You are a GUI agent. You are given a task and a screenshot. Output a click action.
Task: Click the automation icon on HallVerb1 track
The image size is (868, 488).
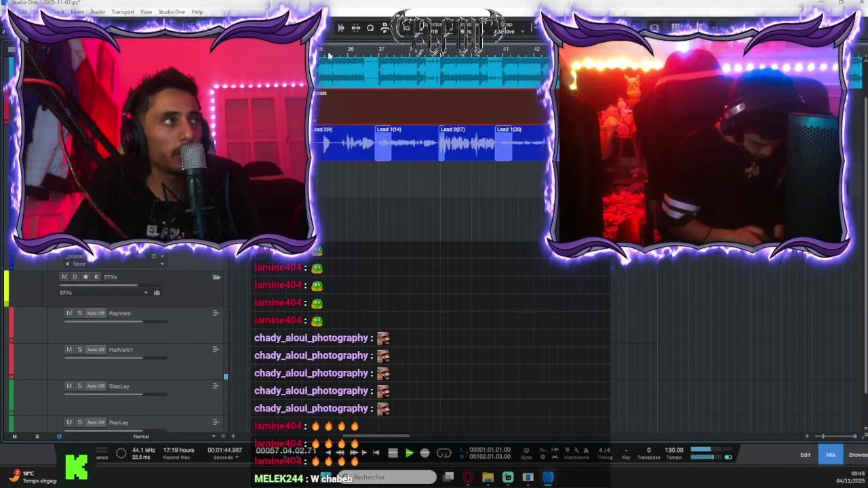[x=216, y=350]
